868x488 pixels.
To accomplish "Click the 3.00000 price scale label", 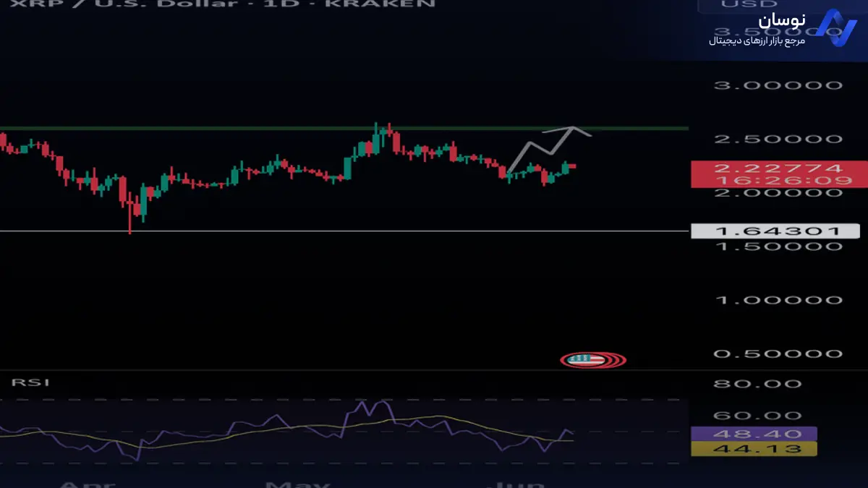I will (x=778, y=85).
